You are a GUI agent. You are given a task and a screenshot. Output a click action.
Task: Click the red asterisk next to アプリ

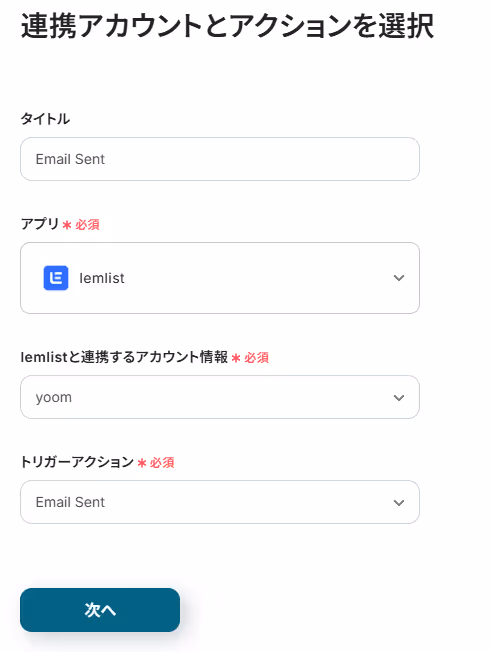tap(67, 225)
